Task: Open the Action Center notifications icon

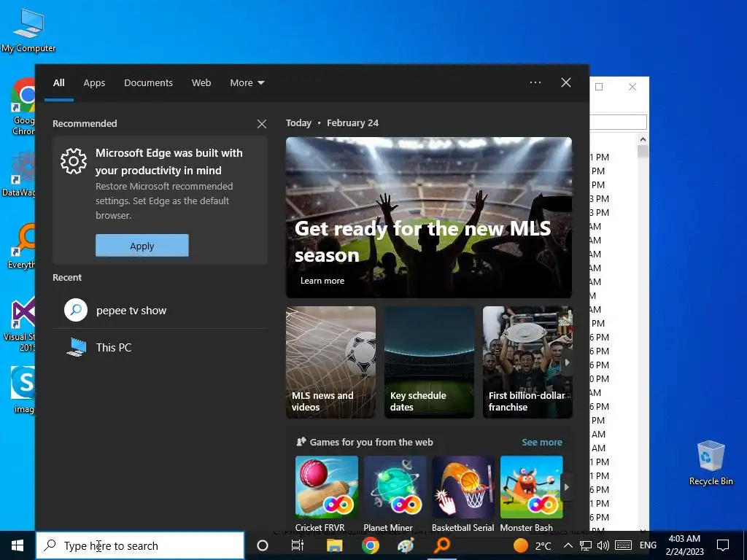Action: click(x=723, y=545)
